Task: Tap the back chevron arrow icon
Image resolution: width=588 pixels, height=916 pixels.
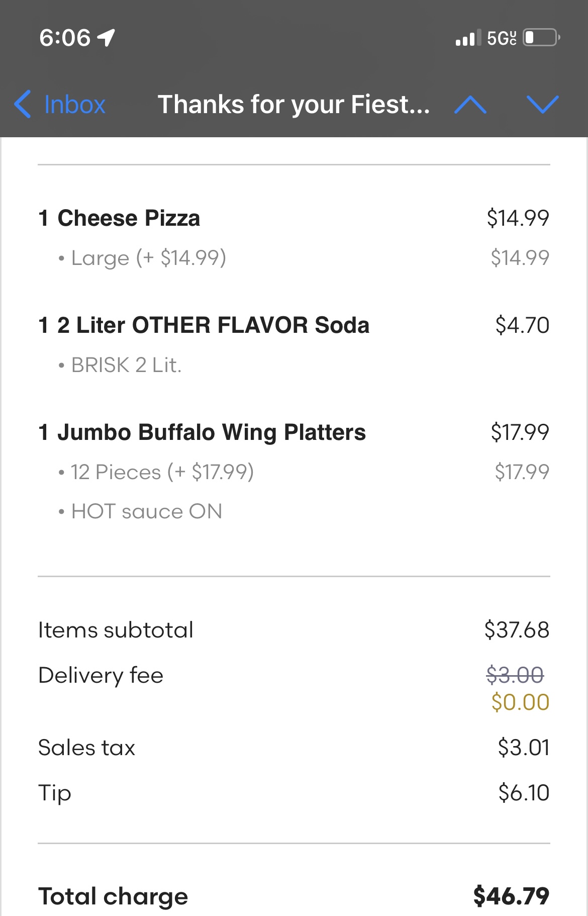Action: pyautogui.click(x=23, y=105)
